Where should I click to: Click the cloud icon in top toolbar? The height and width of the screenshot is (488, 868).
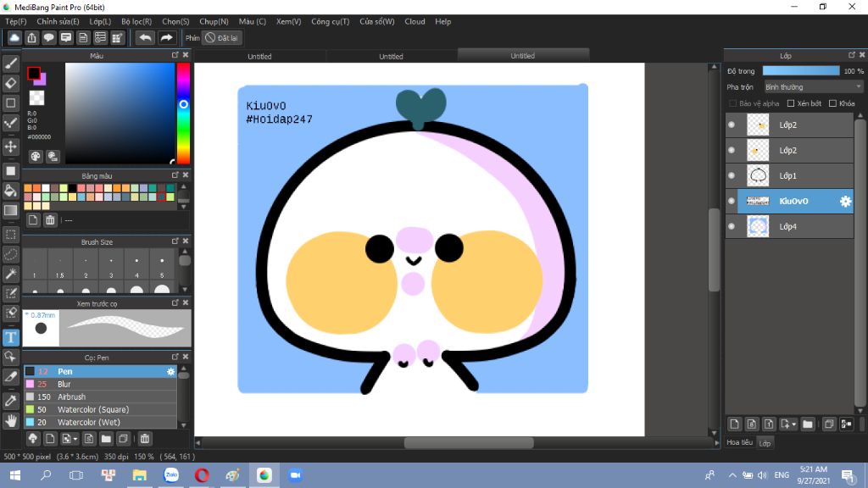tap(14, 37)
